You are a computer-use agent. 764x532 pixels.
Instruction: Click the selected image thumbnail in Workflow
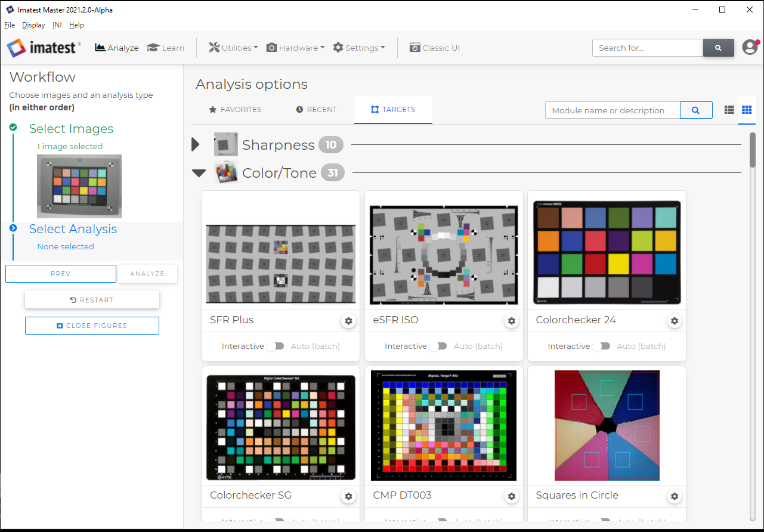pyautogui.click(x=79, y=186)
